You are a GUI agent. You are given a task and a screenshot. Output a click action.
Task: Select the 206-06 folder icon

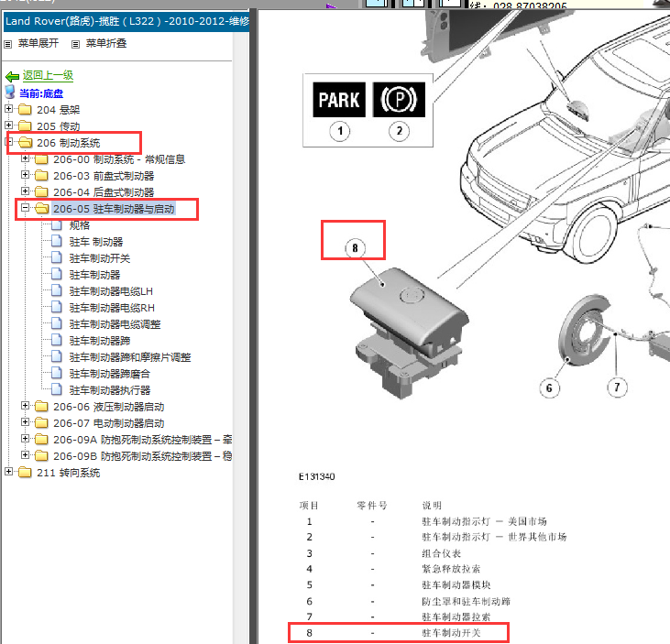point(41,406)
